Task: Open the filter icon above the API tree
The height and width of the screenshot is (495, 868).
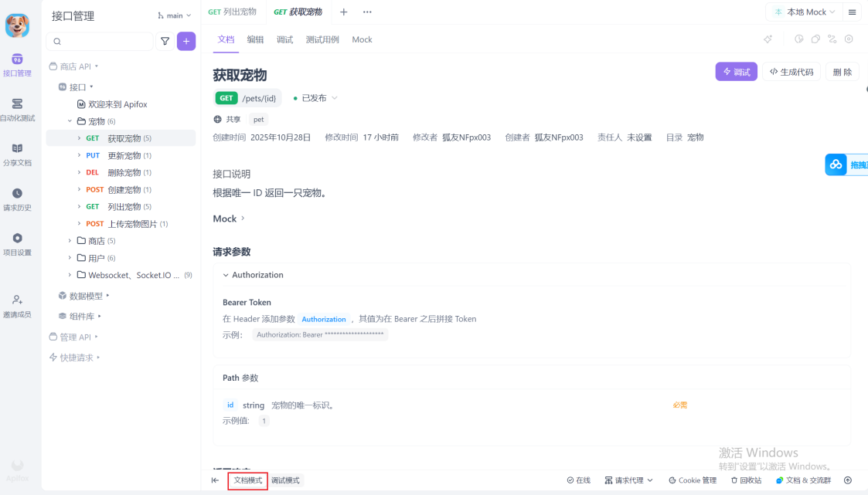Action: click(165, 40)
